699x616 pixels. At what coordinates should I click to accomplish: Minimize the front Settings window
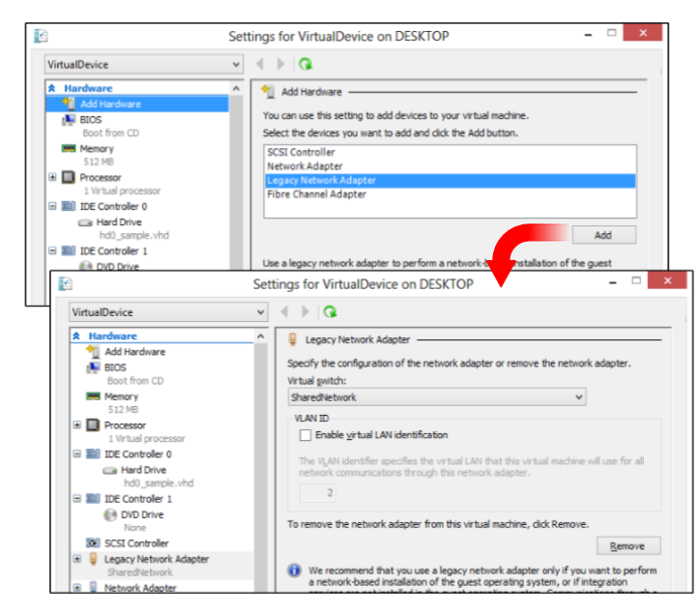[613, 282]
